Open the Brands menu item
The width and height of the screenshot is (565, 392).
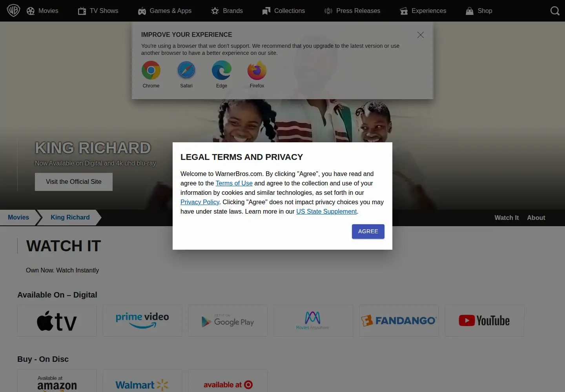pos(227,11)
